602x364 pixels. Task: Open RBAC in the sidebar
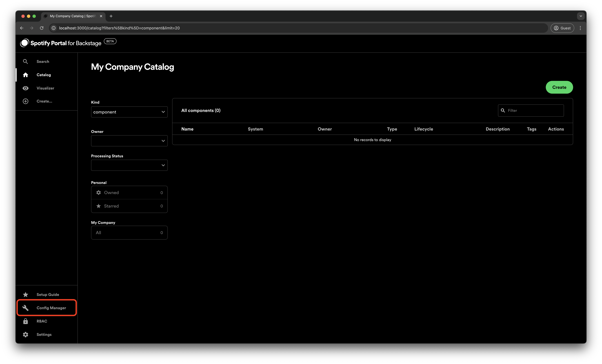[46, 321]
